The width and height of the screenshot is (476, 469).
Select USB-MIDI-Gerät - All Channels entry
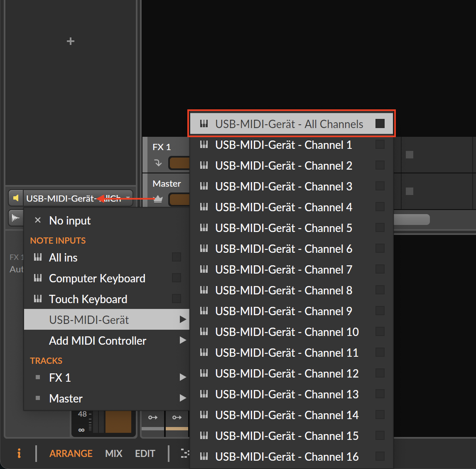click(x=289, y=124)
